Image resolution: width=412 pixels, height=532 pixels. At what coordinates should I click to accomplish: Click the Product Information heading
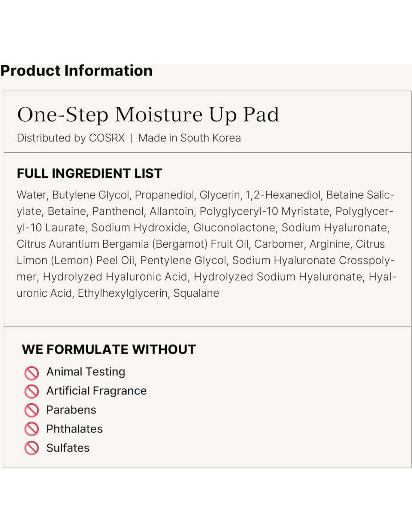pos(76,71)
